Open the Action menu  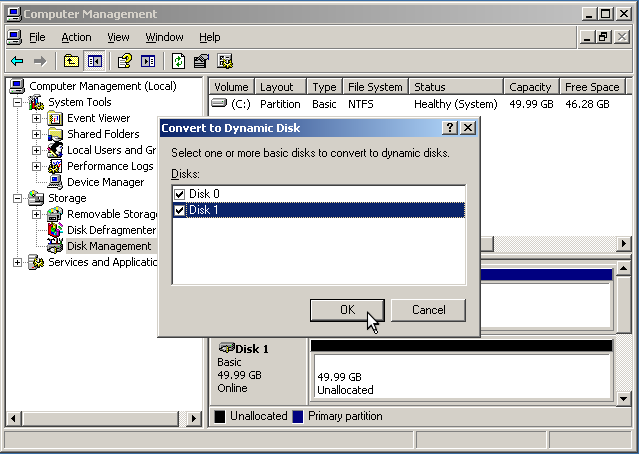tap(76, 37)
